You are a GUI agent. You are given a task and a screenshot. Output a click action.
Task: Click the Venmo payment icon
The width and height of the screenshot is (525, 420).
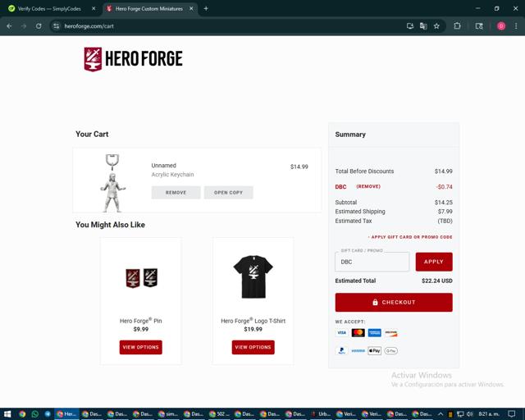(358, 350)
